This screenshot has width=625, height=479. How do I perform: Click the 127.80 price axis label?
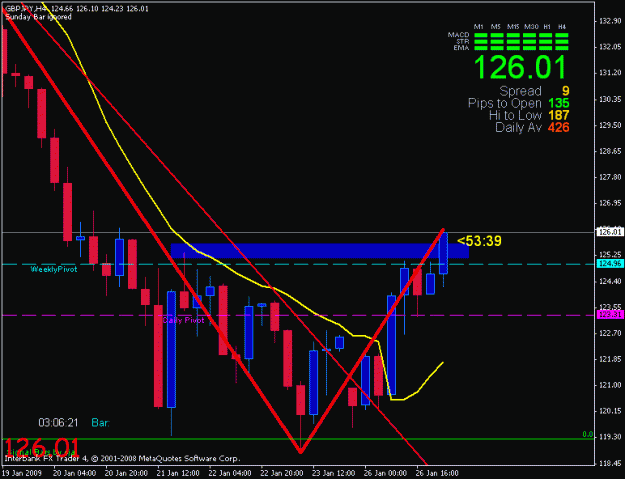pos(610,177)
